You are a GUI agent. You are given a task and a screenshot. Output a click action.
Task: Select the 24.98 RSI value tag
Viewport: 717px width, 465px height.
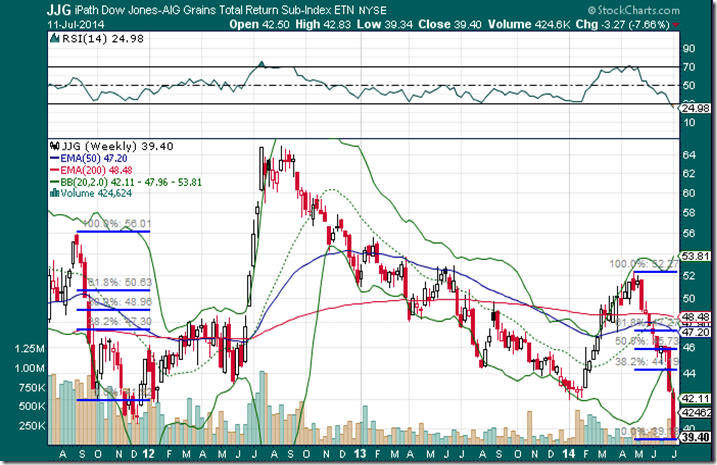coord(696,108)
